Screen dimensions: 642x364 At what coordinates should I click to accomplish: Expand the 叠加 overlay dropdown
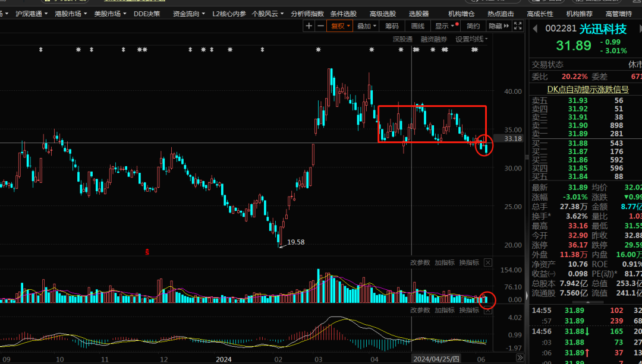coord(367,26)
